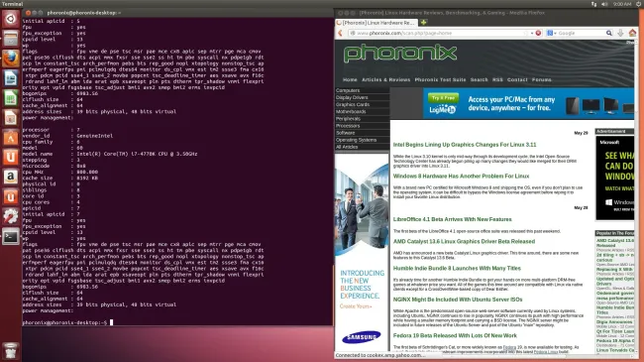Open URL bar history dropdown arrow
The image size is (644, 362).
(x=532, y=33)
